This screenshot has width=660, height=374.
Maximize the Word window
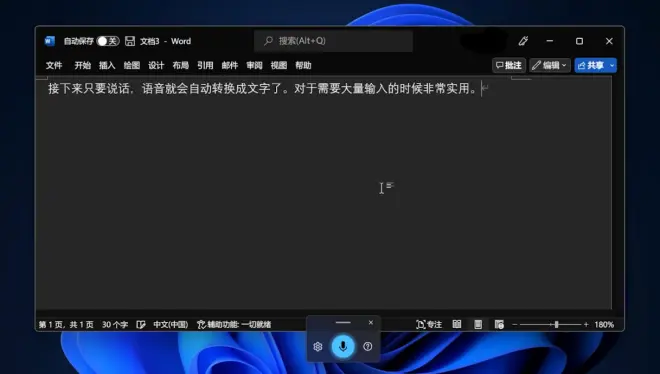(x=580, y=41)
